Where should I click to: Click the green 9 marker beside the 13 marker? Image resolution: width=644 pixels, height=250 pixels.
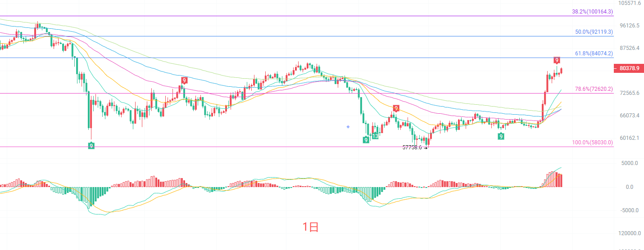coord(366,140)
